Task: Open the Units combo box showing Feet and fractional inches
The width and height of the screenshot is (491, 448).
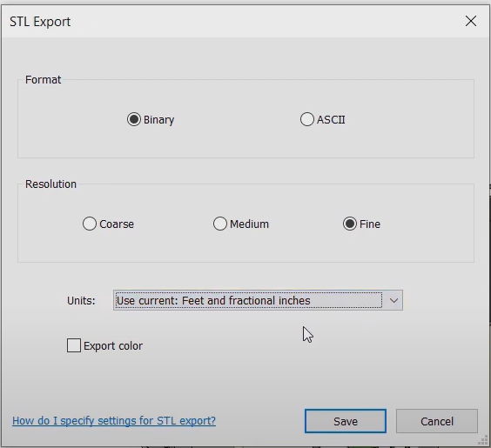Action: pyautogui.click(x=258, y=300)
